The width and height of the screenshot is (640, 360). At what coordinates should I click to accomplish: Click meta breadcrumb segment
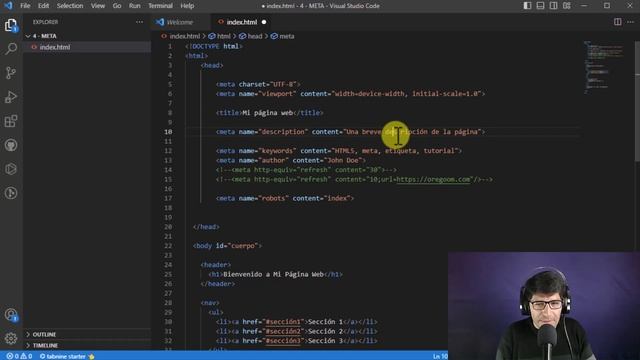[287, 36]
